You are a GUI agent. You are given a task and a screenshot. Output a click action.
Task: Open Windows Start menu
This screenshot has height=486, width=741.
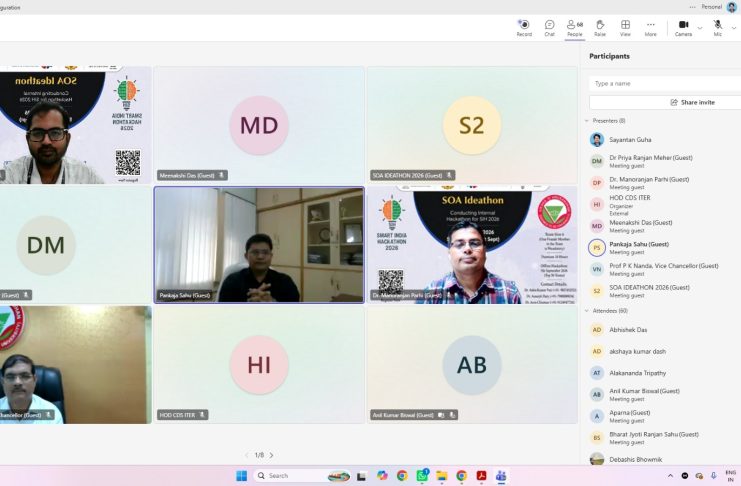[x=241, y=476]
